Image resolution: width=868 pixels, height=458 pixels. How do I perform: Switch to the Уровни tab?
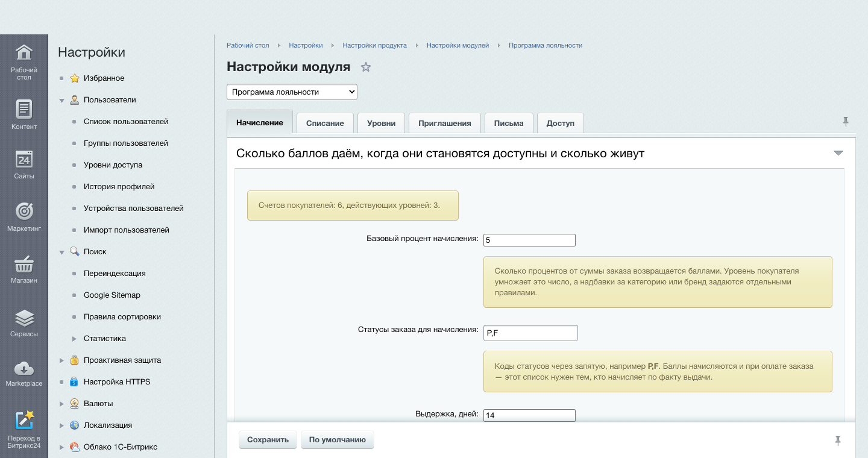pyautogui.click(x=381, y=123)
